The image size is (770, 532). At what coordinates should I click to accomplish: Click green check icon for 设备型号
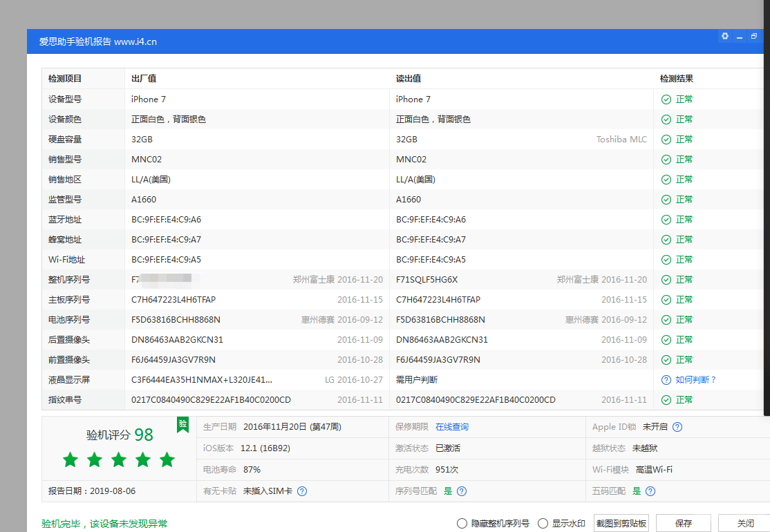coord(666,99)
